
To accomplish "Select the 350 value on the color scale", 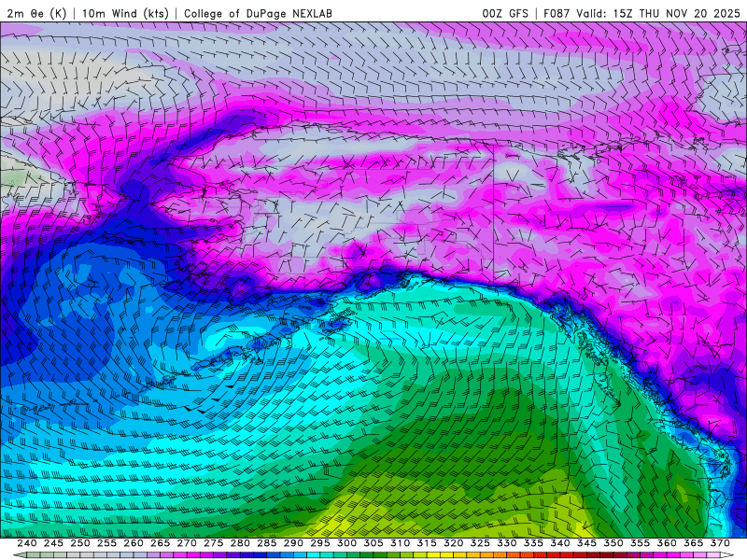I will click(x=613, y=543).
